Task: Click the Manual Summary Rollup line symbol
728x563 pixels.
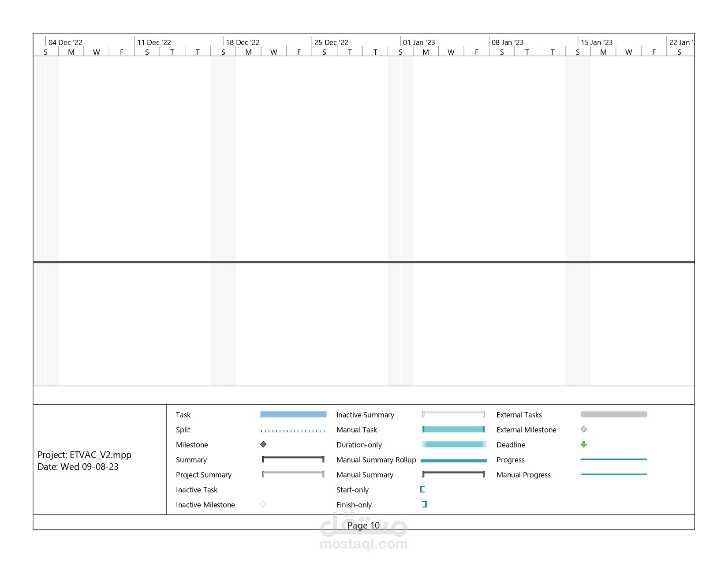Action: [453, 461]
